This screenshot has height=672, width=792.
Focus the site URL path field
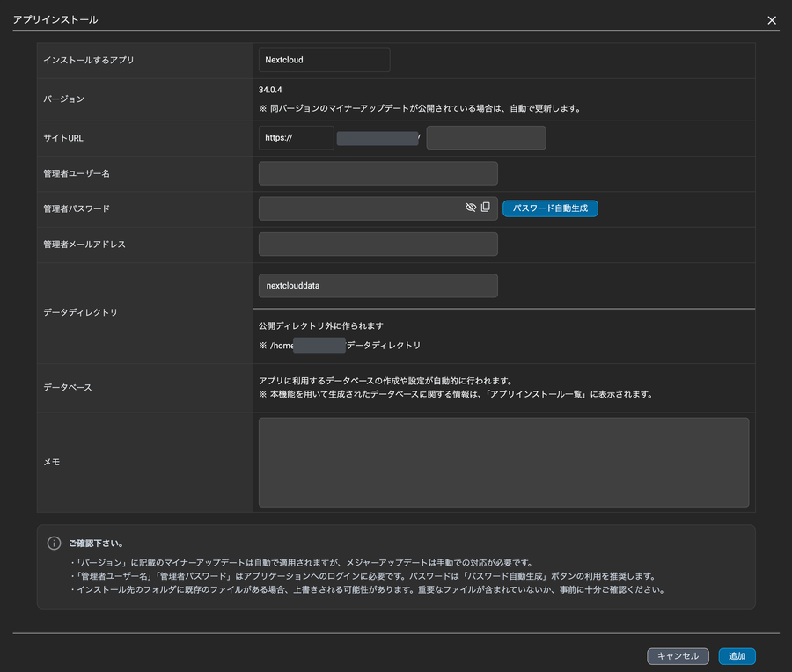coord(486,137)
